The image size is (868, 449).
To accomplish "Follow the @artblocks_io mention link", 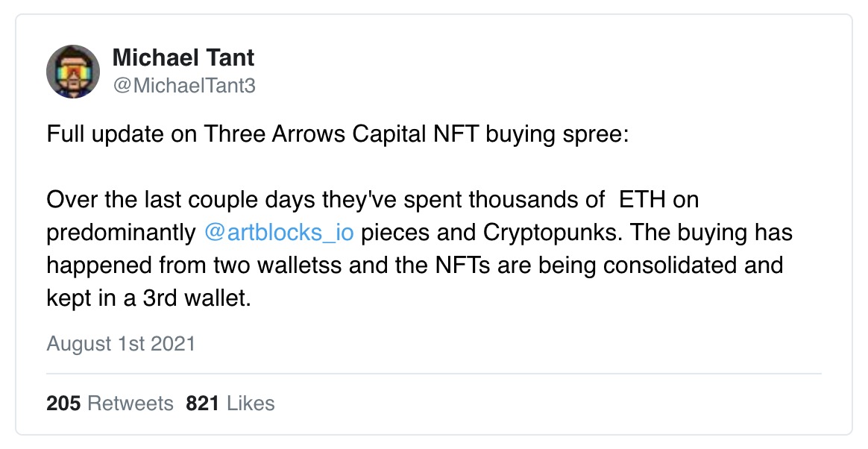I will [x=278, y=233].
